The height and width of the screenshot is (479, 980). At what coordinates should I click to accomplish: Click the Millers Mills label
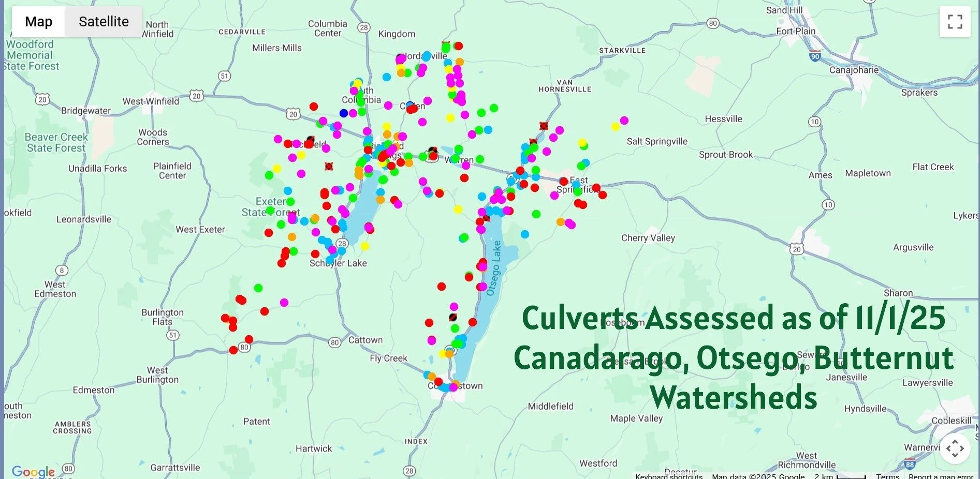[277, 48]
